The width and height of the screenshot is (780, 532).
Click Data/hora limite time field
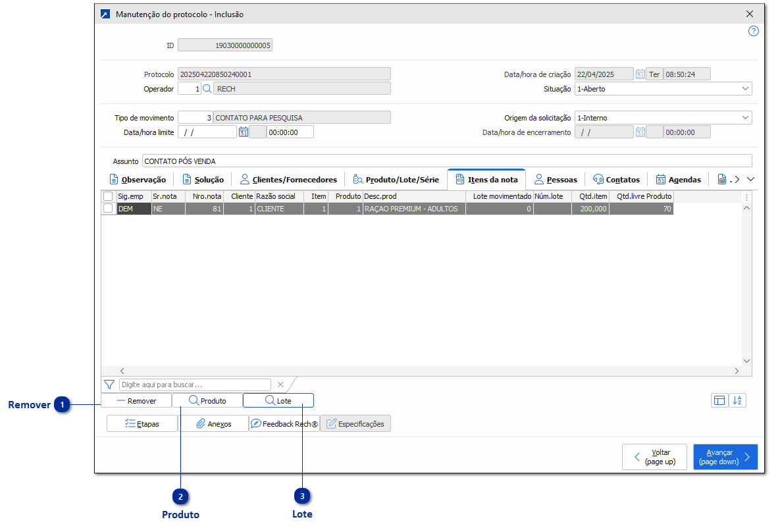point(290,132)
